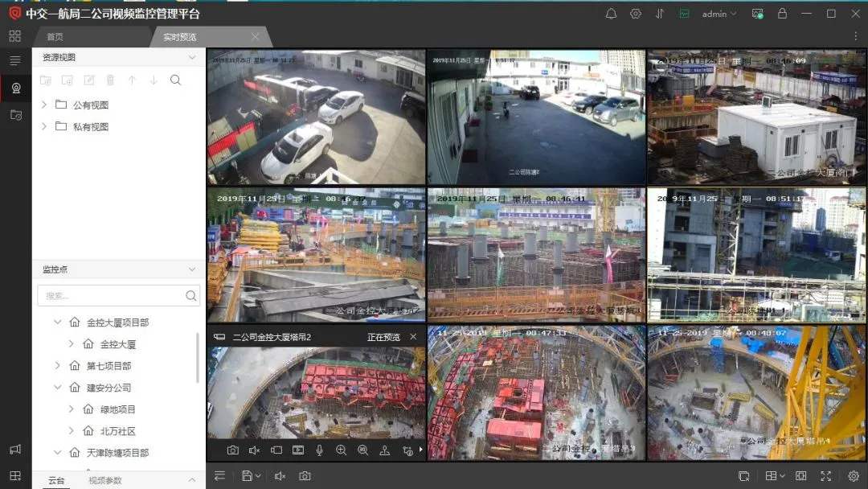Click digital zoom magnifier on selected camera

click(x=341, y=450)
